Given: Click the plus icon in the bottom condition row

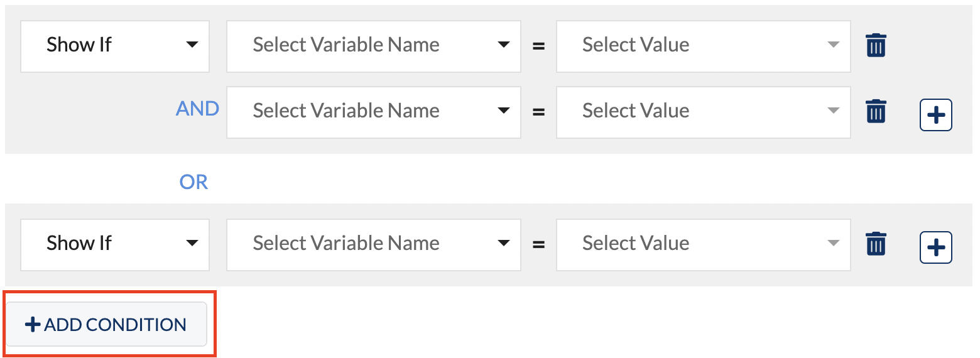Looking at the screenshot, I should tap(936, 247).
